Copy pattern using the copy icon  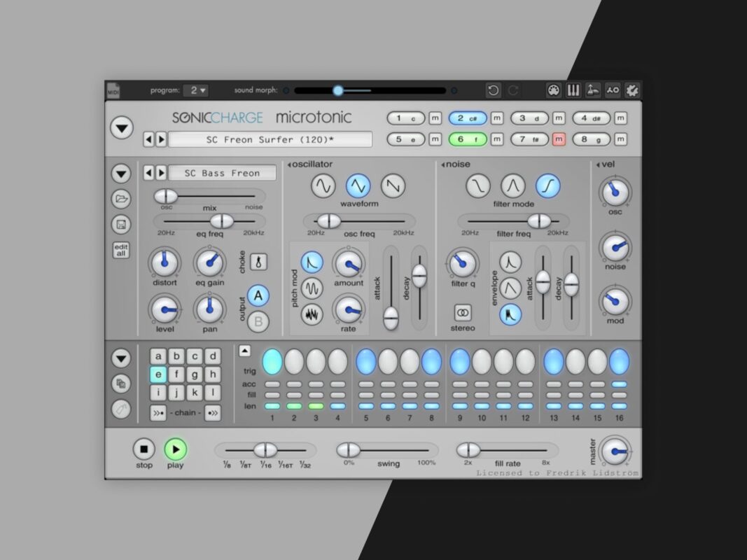click(121, 384)
